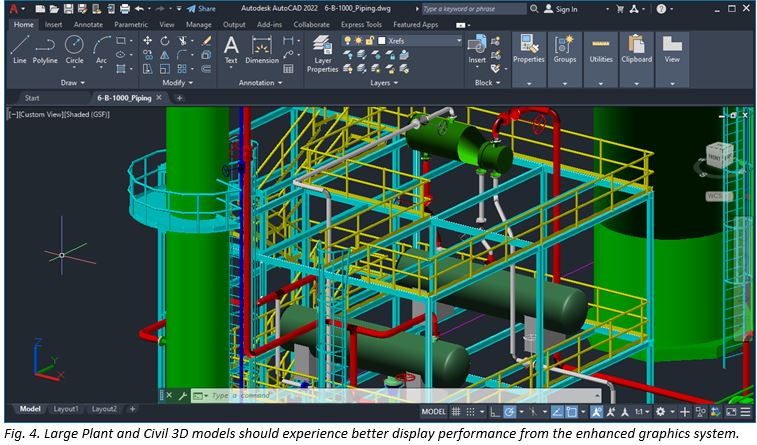Click the search magnifier icon
Screen dimensions: 757x445
(x=534, y=9)
